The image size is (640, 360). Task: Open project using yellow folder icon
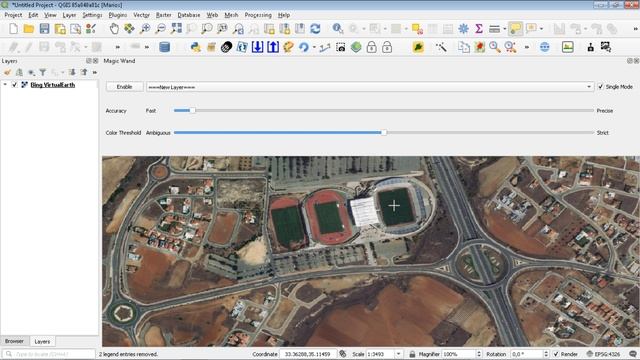coord(29,29)
